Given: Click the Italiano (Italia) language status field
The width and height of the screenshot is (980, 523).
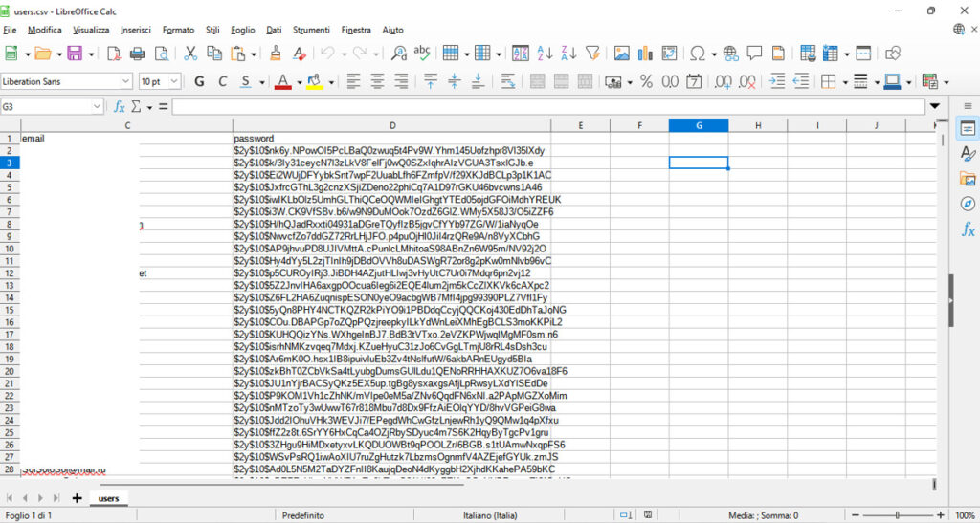Looking at the screenshot, I should (x=490, y=515).
